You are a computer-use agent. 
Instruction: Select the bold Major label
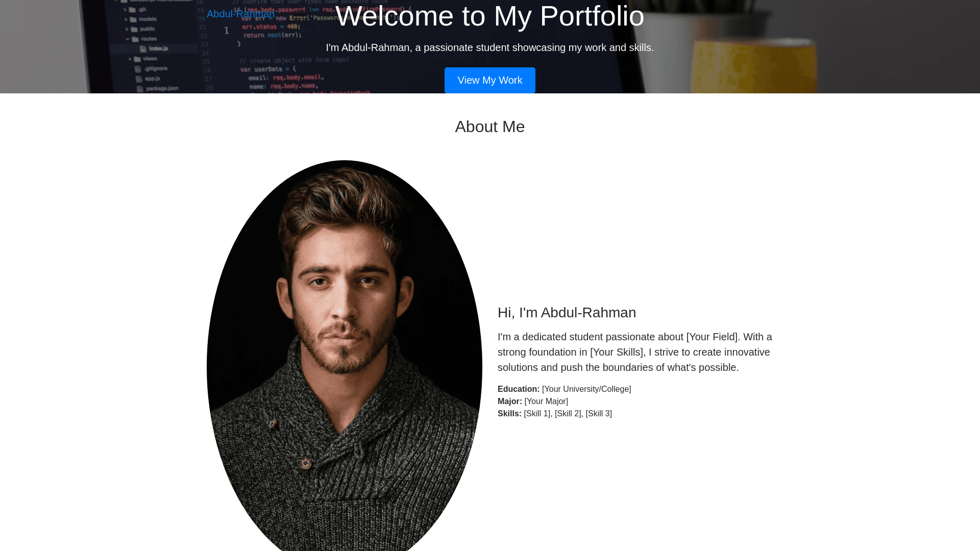510,401
